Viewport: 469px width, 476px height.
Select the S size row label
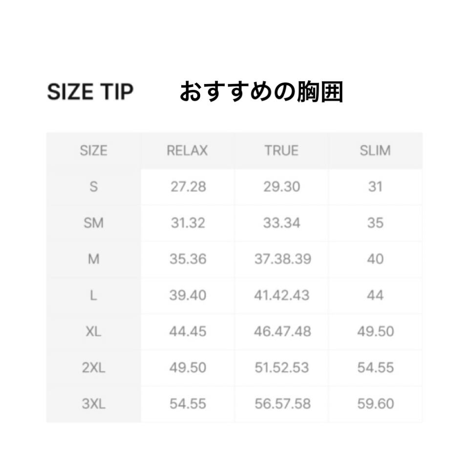tap(93, 187)
